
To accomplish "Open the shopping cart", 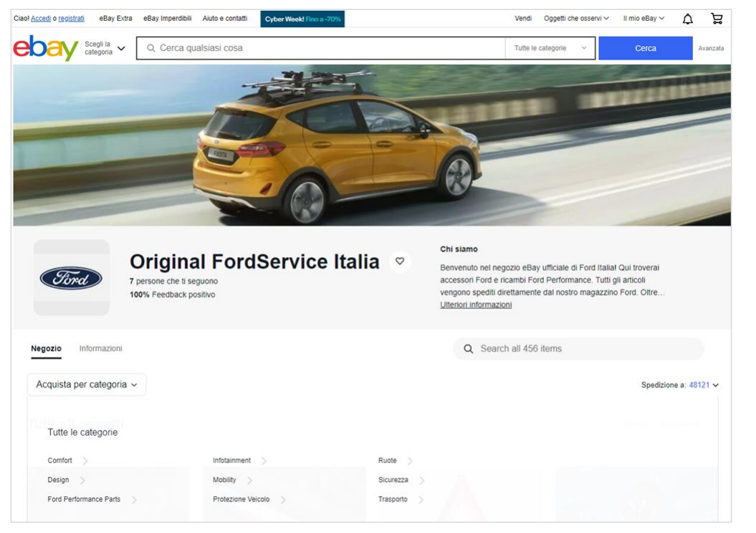I will [717, 19].
